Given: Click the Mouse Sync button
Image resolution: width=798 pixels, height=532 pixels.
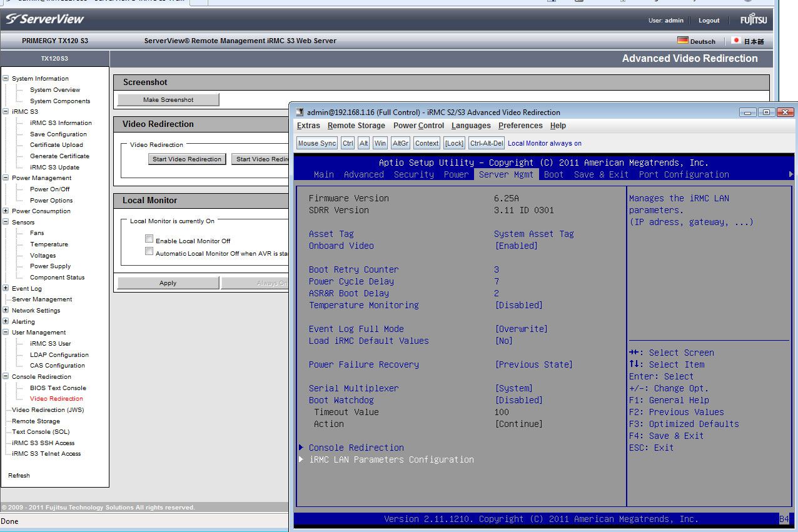Looking at the screenshot, I should [x=317, y=143].
